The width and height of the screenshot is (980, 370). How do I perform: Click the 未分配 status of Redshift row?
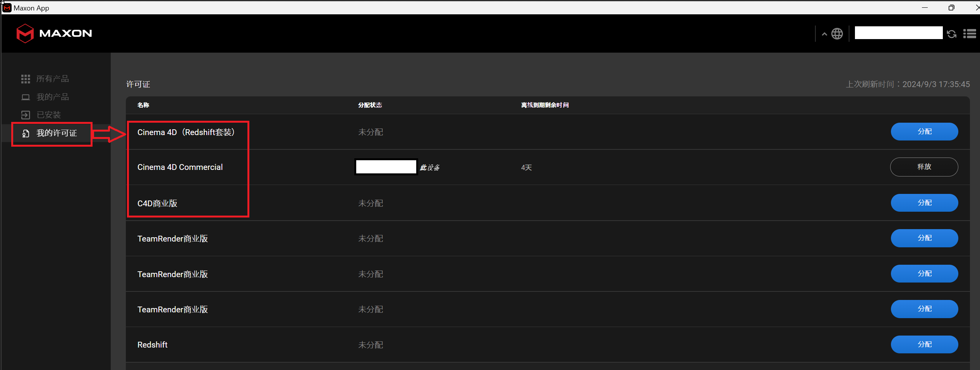(x=371, y=345)
